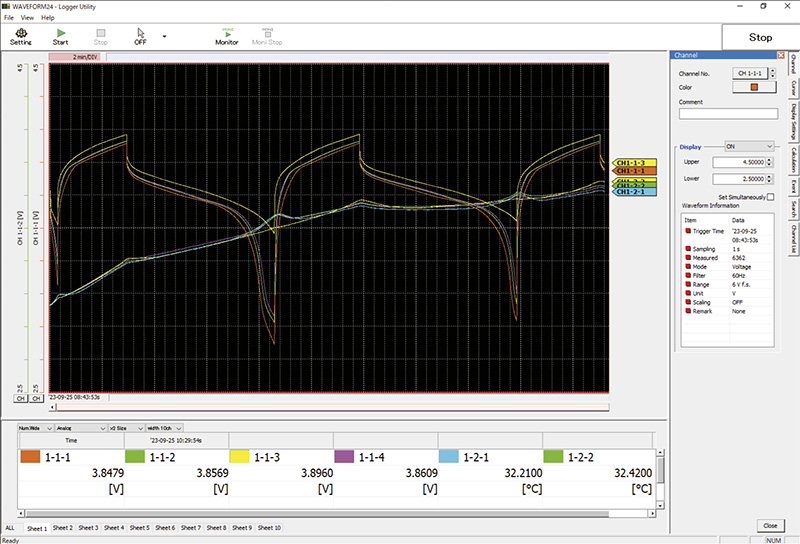Enable the Set Simultaneously checkbox
This screenshot has width=800, height=544.
click(x=770, y=197)
